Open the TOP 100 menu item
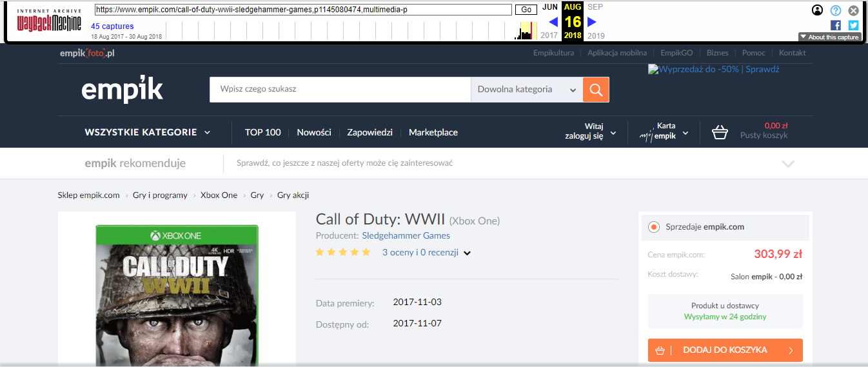 (x=263, y=132)
